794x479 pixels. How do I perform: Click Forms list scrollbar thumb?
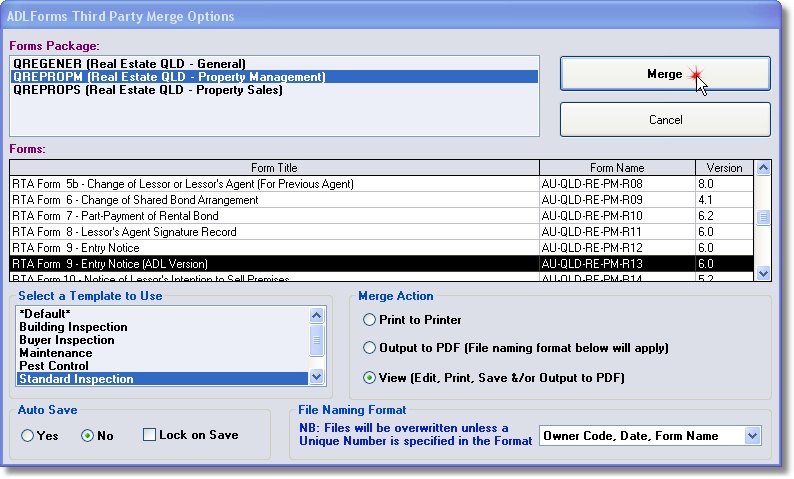tap(763, 218)
